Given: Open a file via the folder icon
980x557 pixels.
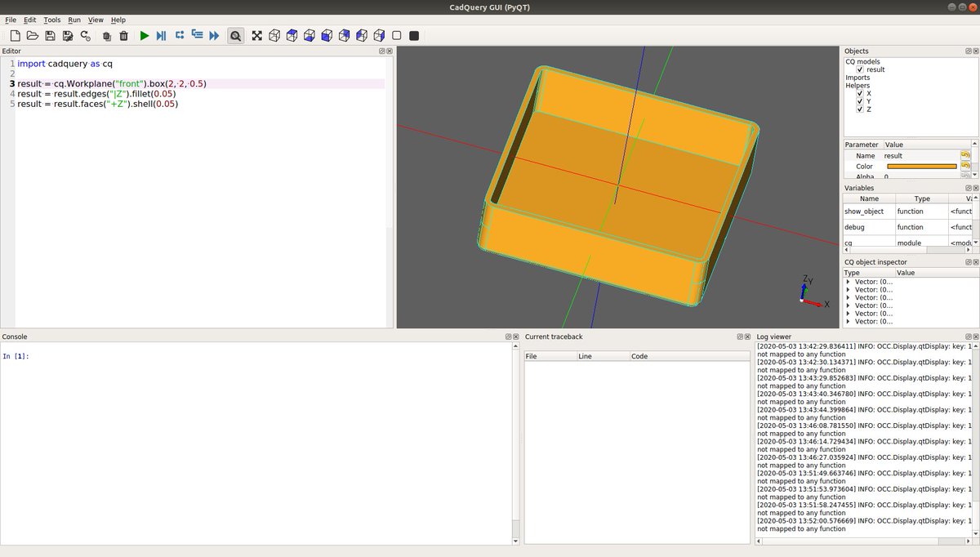Looking at the screenshot, I should [x=33, y=36].
